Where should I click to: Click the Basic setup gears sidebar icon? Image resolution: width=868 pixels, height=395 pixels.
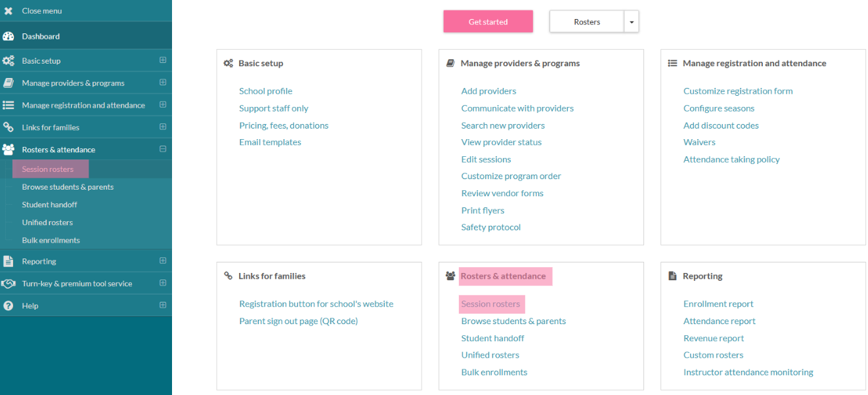pos(9,61)
